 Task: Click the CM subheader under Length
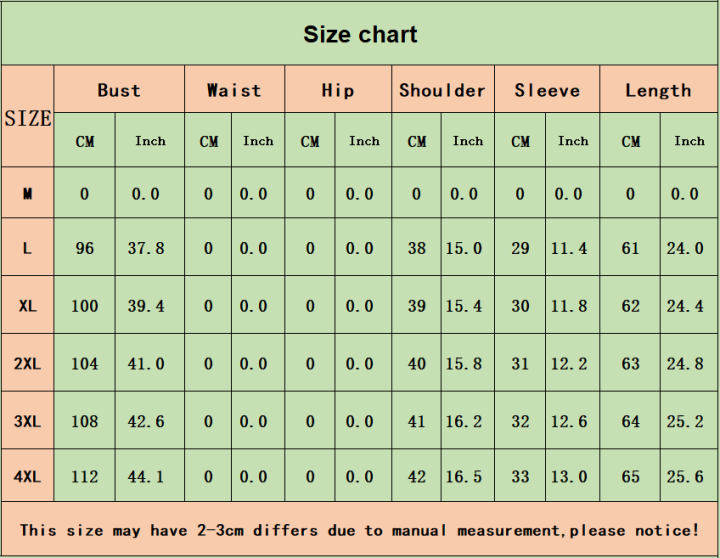point(630,141)
